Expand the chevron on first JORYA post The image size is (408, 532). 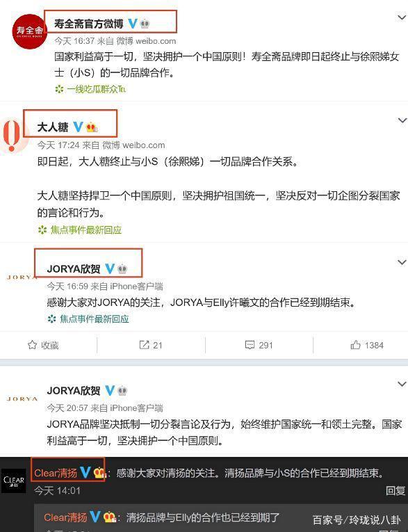[x=402, y=262]
